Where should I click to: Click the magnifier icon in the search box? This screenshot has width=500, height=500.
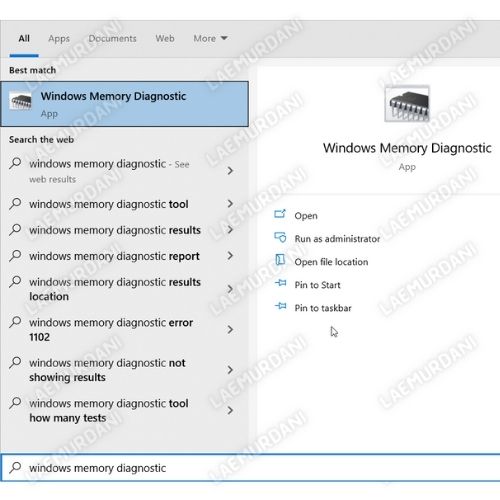pyautogui.click(x=15, y=467)
